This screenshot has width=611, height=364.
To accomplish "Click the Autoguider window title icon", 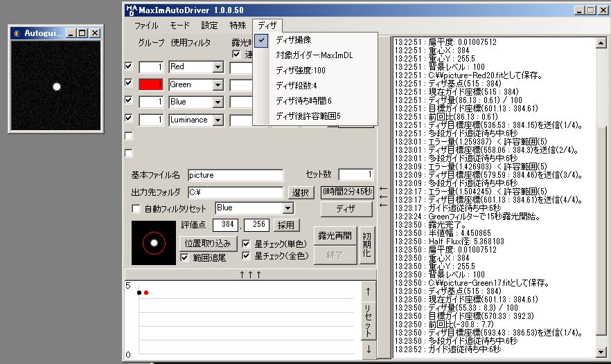I will [x=17, y=33].
